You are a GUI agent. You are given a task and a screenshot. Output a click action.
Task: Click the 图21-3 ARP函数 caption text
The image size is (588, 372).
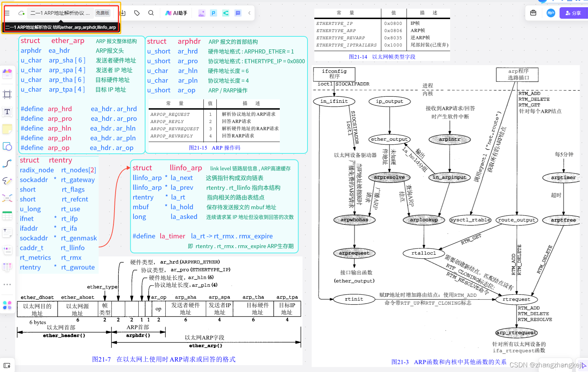click(x=449, y=362)
